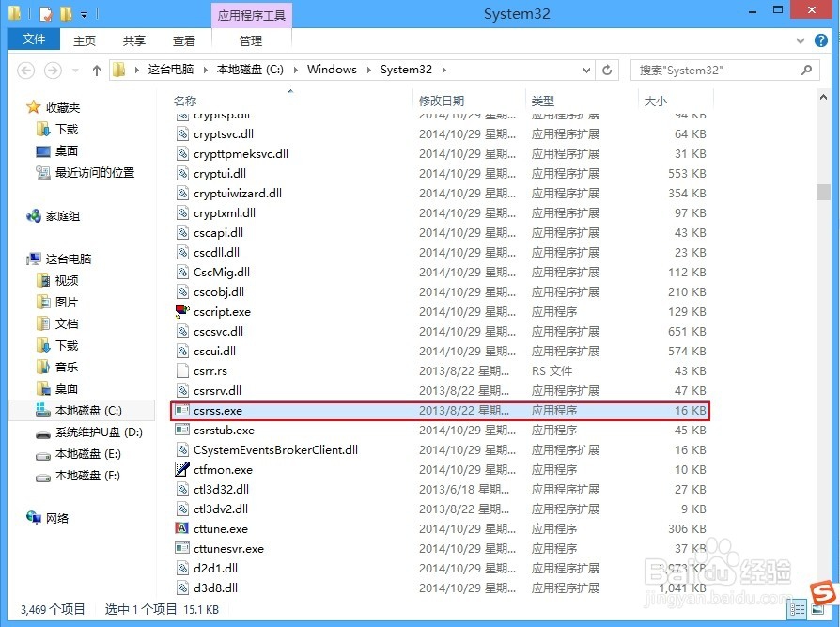Open the Help question mark icon
The height and width of the screenshot is (627, 840).
[820, 40]
